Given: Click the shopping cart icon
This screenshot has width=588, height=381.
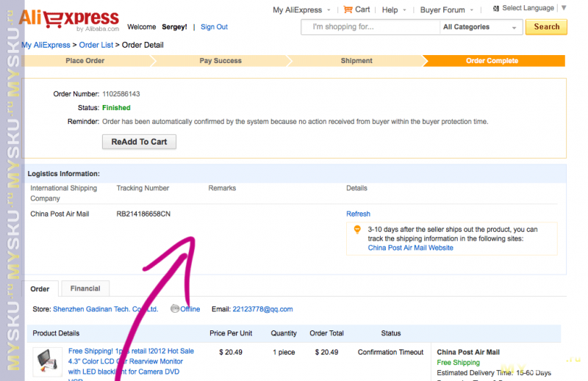Looking at the screenshot, I should pyautogui.click(x=348, y=10).
